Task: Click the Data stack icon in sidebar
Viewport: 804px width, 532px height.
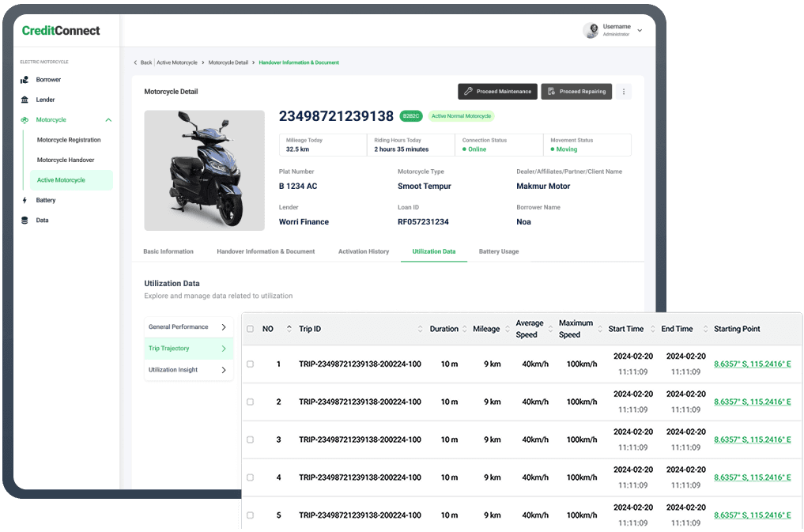Action: [x=25, y=221]
